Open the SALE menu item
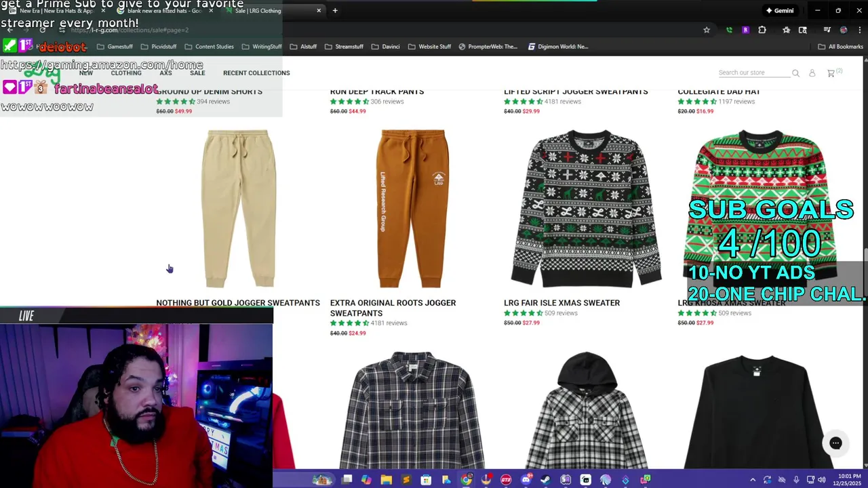This screenshot has height=488, width=868. pyautogui.click(x=197, y=73)
